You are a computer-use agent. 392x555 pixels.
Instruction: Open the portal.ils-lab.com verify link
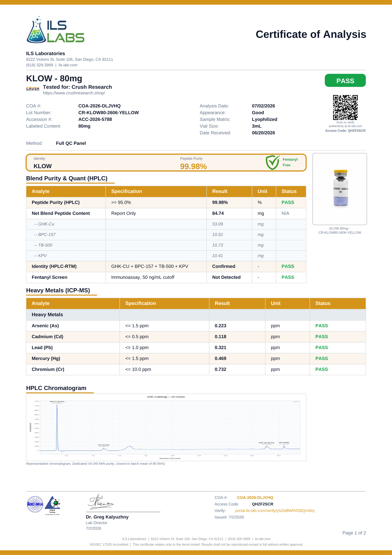[x=275, y=511]
